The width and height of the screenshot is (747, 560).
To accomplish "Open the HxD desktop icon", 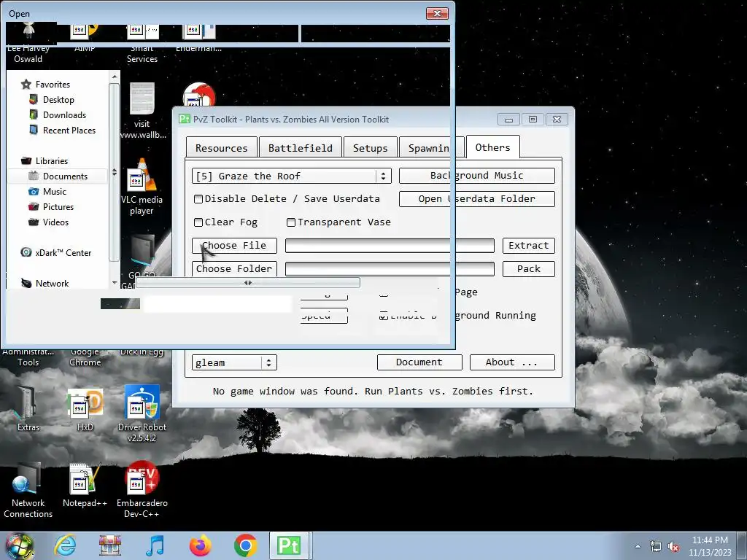I will (85, 409).
